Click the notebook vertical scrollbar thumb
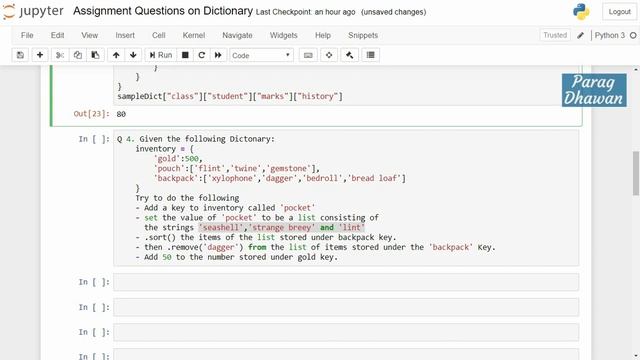Image resolution: width=640 pixels, height=360 pixels. pyautogui.click(x=636, y=173)
